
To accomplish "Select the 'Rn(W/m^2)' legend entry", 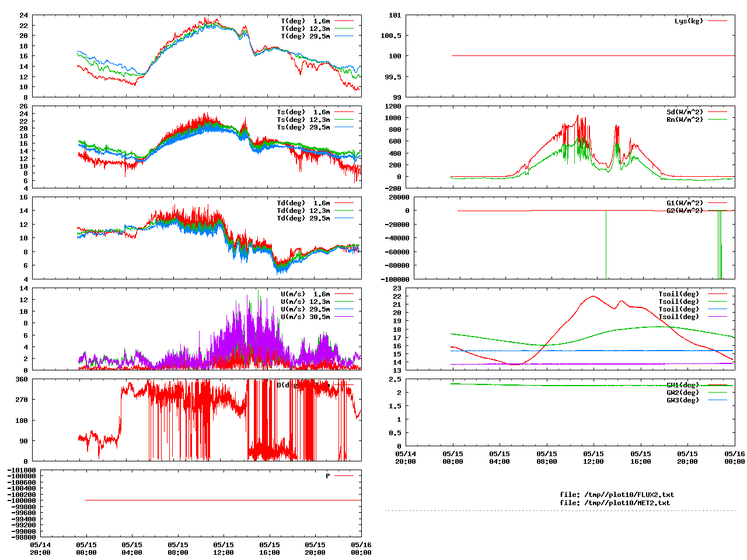I will pyautogui.click(x=685, y=120).
